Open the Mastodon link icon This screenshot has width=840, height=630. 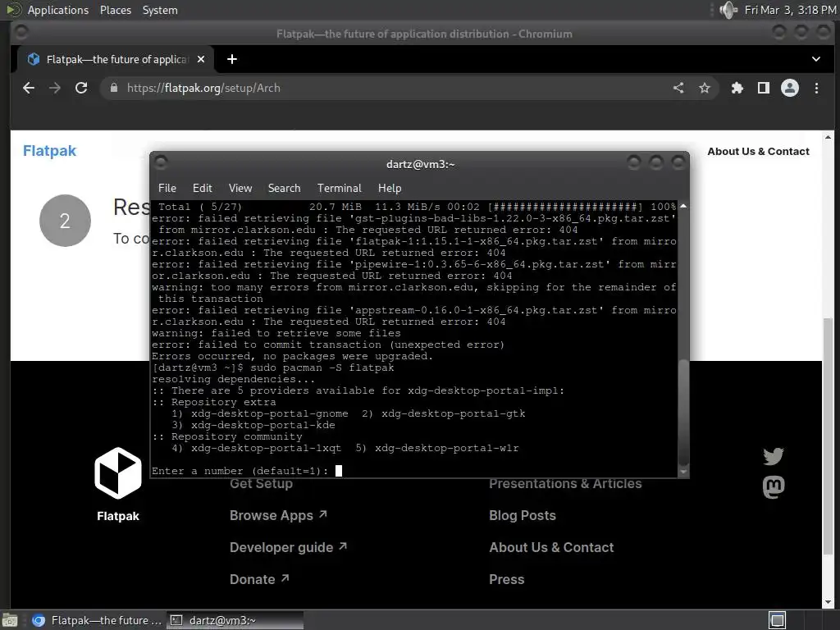click(774, 487)
